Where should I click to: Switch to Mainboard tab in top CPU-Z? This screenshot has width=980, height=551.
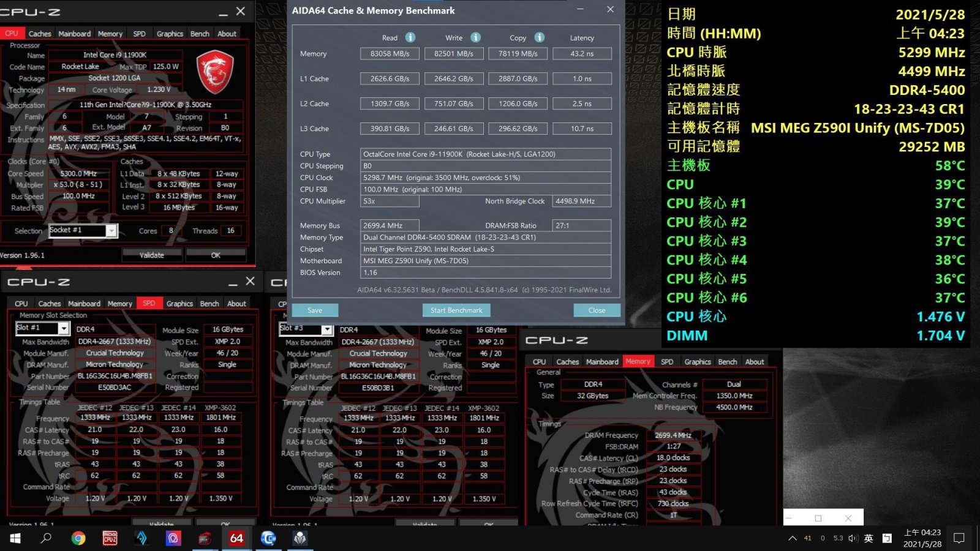coord(75,34)
